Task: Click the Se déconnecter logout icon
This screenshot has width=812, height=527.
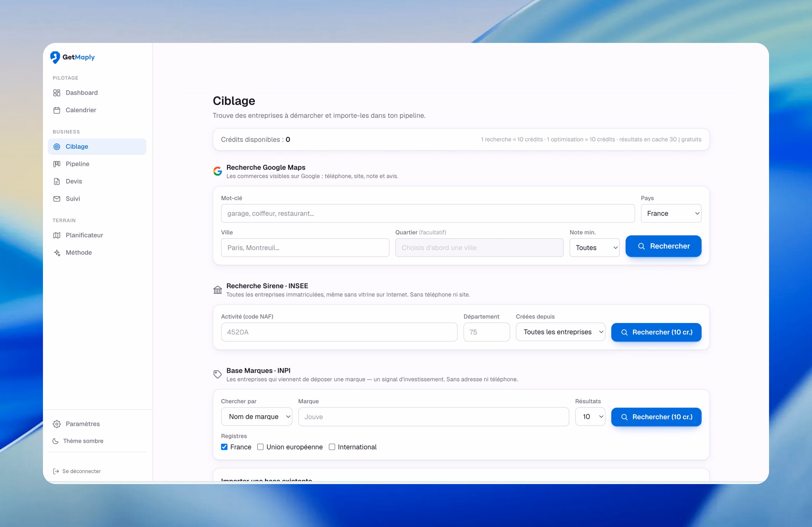Action: tap(56, 471)
